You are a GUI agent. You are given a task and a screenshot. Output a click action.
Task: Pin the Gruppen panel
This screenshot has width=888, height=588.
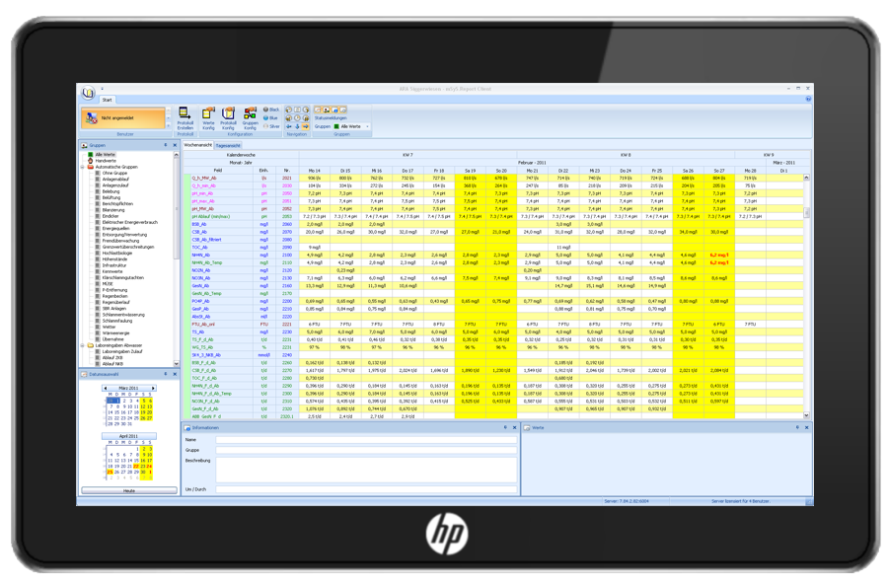pyautogui.click(x=167, y=145)
